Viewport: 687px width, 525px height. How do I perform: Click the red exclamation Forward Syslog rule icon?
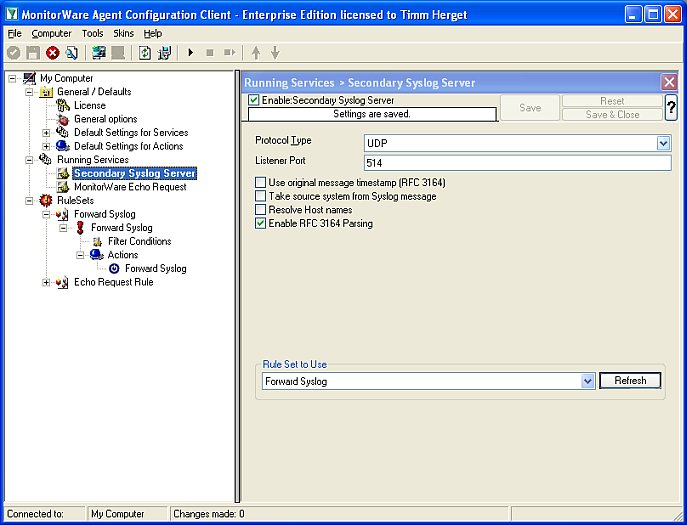(x=80, y=228)
